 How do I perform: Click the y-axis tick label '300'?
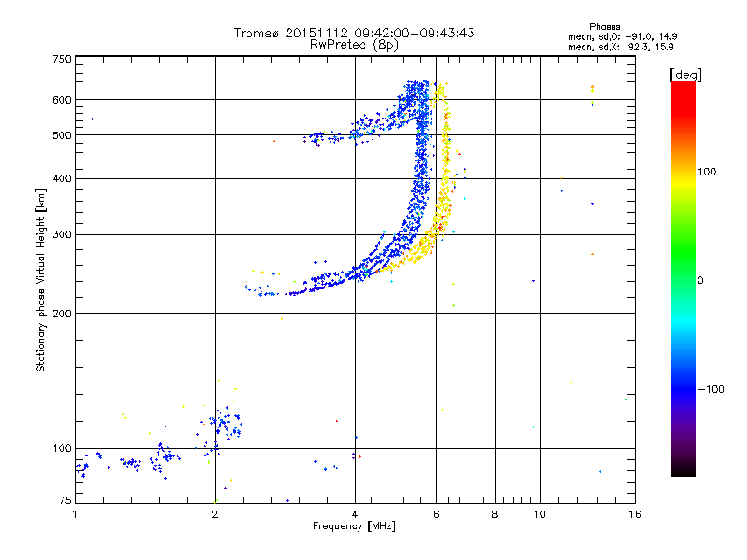click(62, 235)
